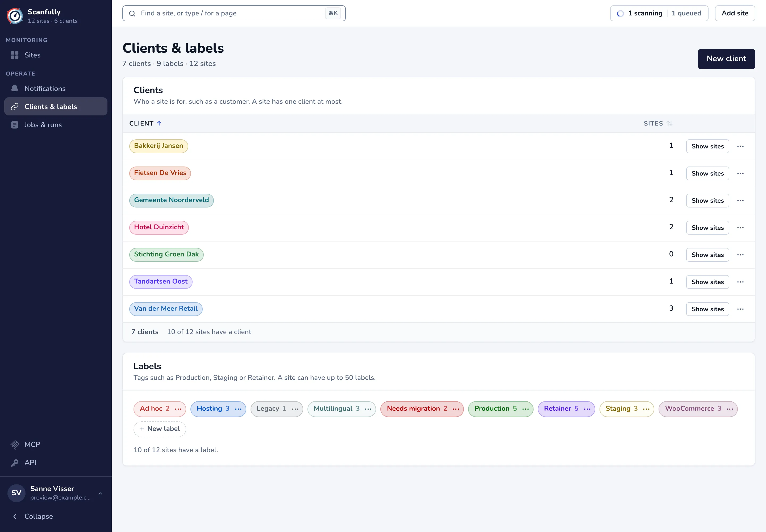Click the Gemeente Noorderveld client tag

(x=171, y=200)
